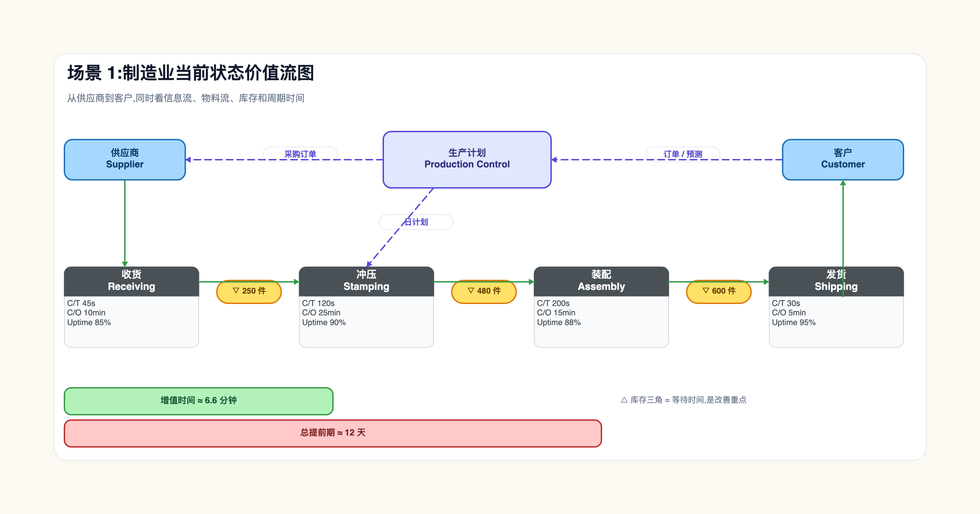Click the green 增值时间 ≈ 6.6 分钟 bar
This screenshot has height=514, width=980.
tap(199, 401)
